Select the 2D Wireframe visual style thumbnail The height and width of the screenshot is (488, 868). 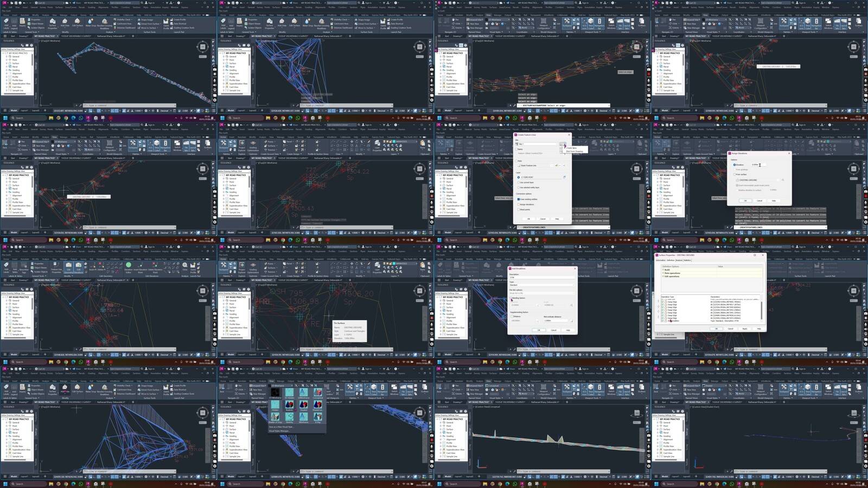[x=275, y=393]
